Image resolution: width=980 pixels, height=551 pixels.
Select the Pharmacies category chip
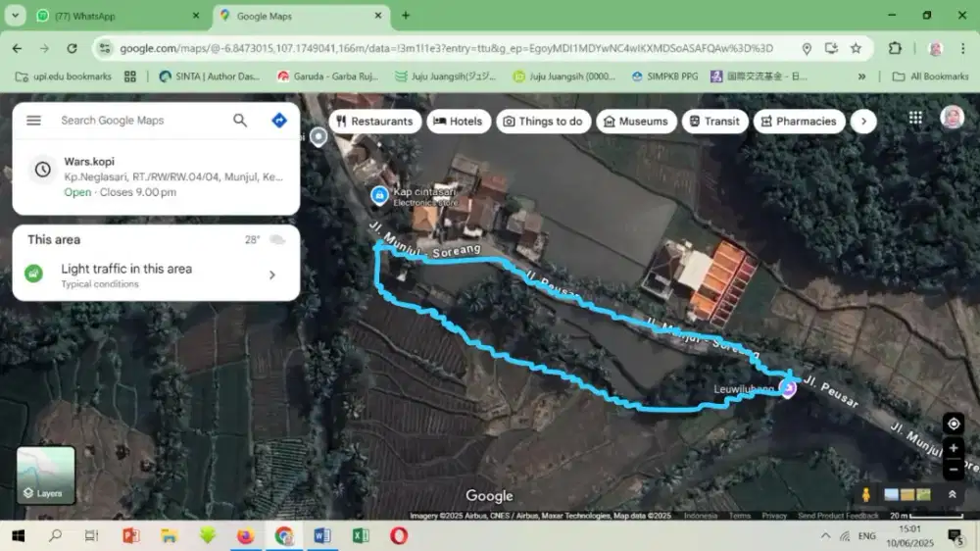point(797,122)
